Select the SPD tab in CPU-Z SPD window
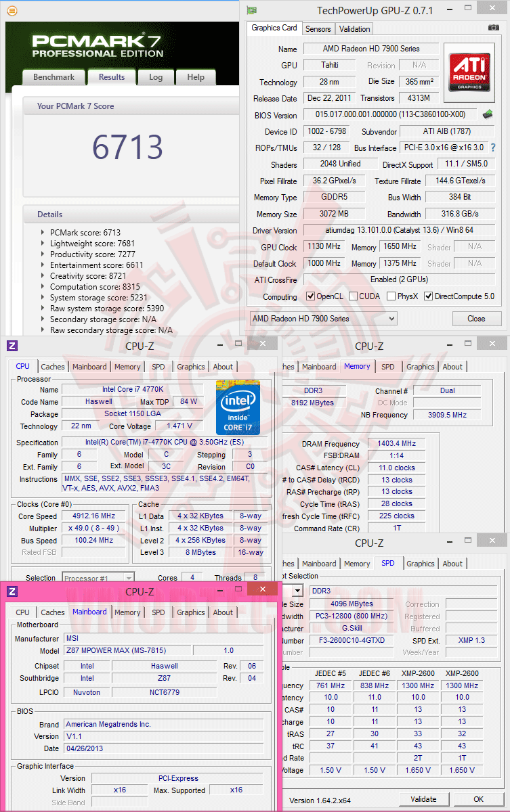Image resolution: width=510 pixels, height=812 pixels. coord(388,563)
